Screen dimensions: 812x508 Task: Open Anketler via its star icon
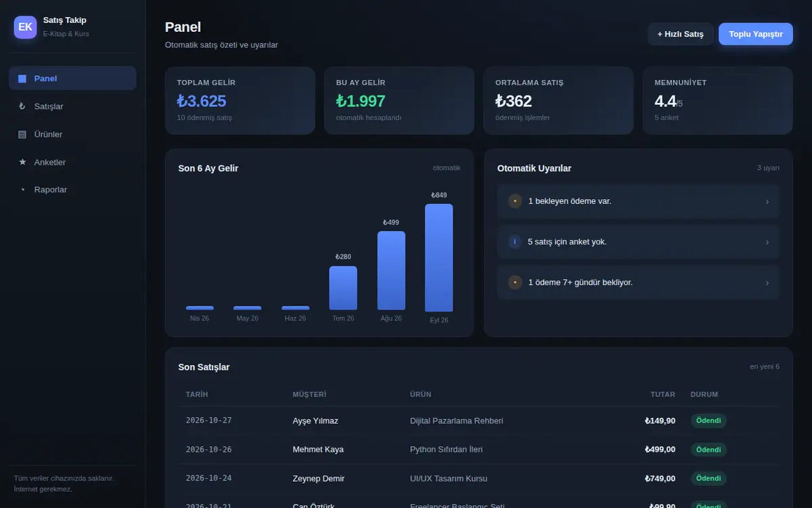pos(22,162)
